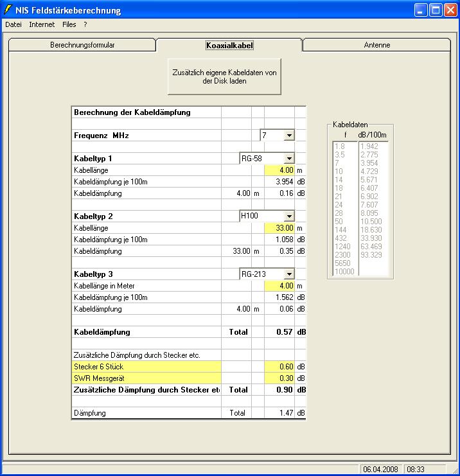Click the Frequenz MHz label
The image size is (460, 476).
[x=102, y=136]
